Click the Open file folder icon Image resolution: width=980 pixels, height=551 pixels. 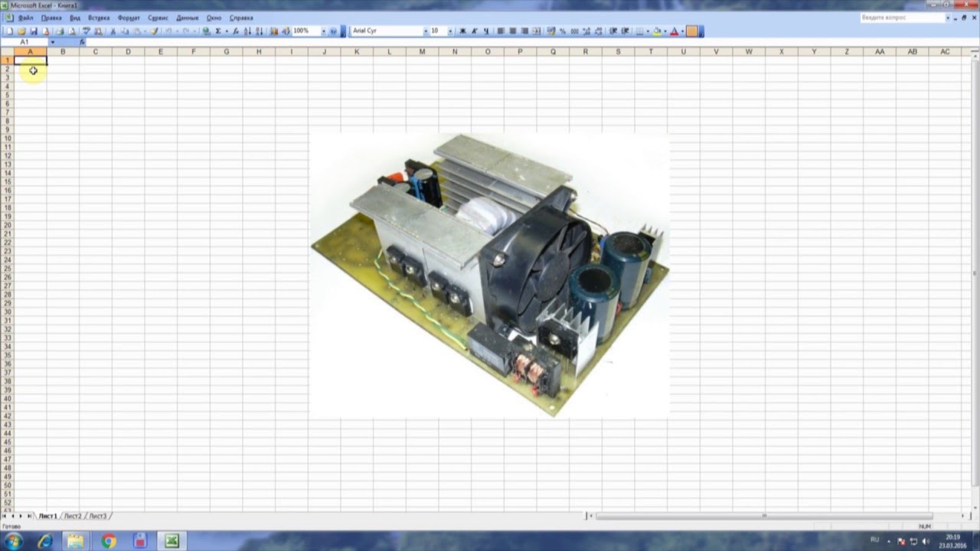[21, 31]
